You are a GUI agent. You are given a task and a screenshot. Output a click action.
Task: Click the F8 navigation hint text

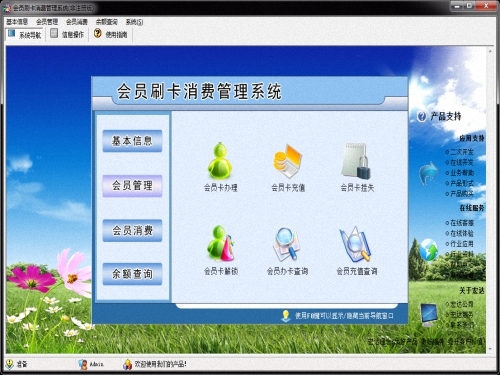coord(344,316)
